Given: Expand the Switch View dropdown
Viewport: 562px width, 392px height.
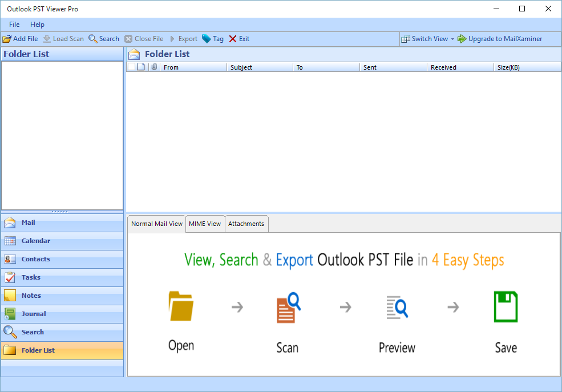Looking at the screenshot, I should point(452,39).
